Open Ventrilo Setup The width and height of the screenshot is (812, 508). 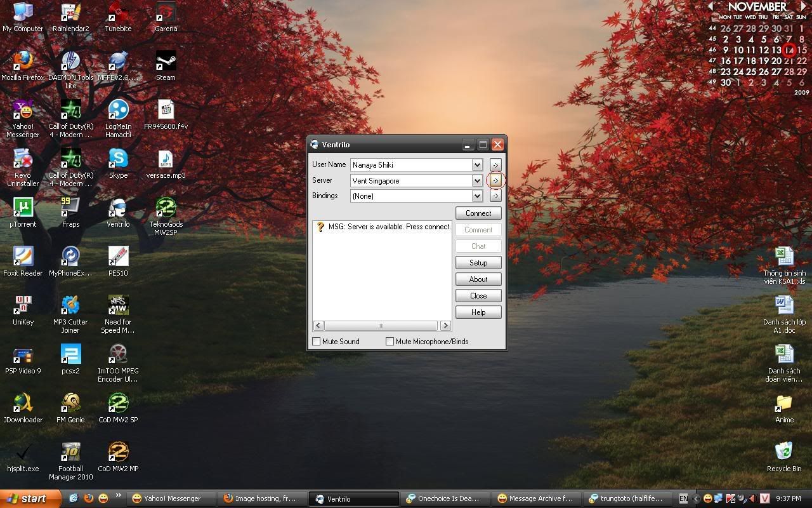tap(478, 263)
